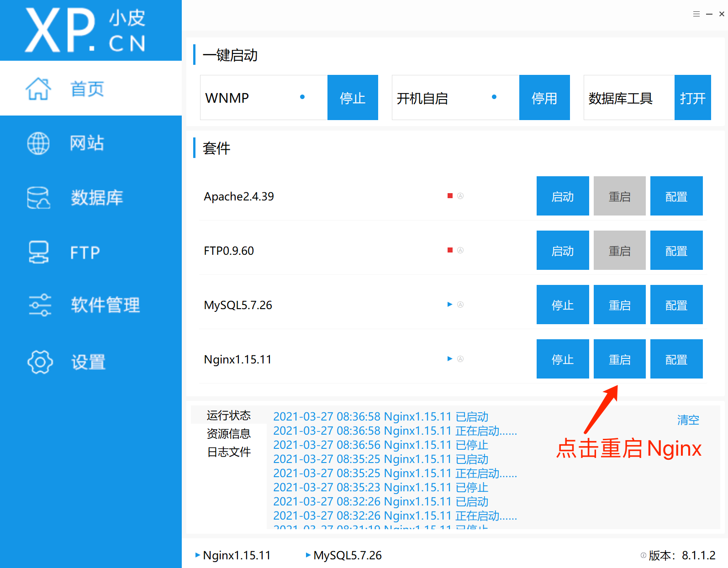Restart Nginx1.15.11 with 重启

(620, 359)
